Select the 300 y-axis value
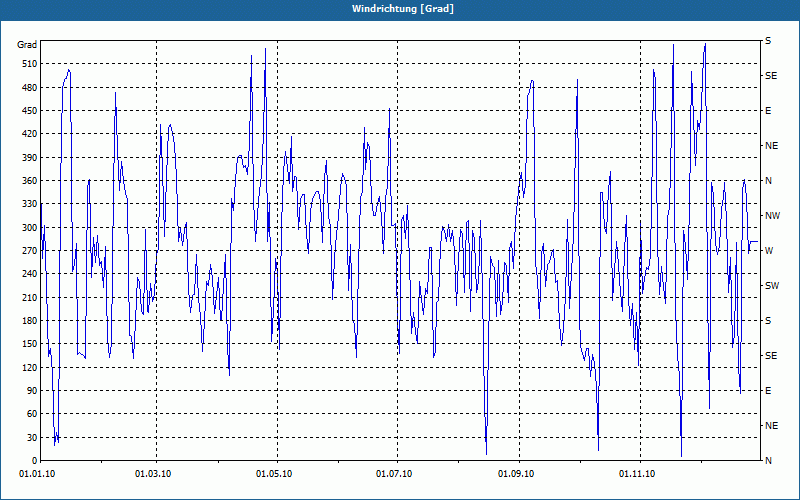The image size is (800, 500). pos(30,228)
